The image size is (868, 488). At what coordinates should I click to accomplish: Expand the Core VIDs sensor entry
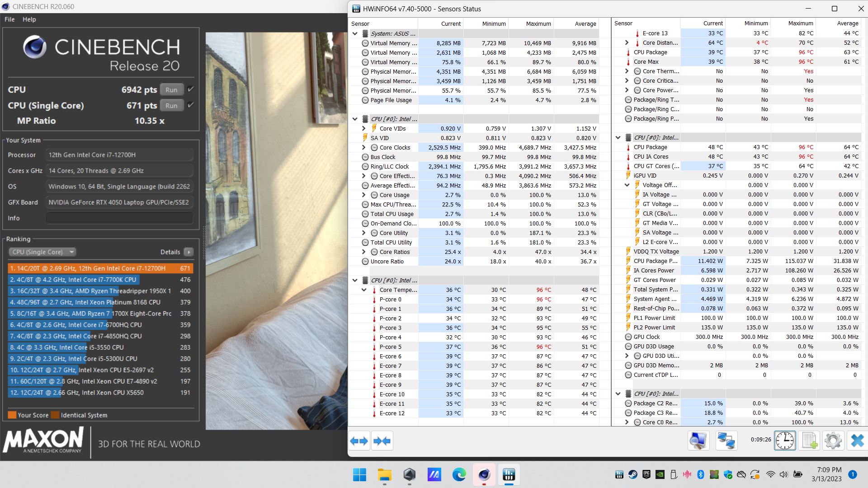point(363,128)
